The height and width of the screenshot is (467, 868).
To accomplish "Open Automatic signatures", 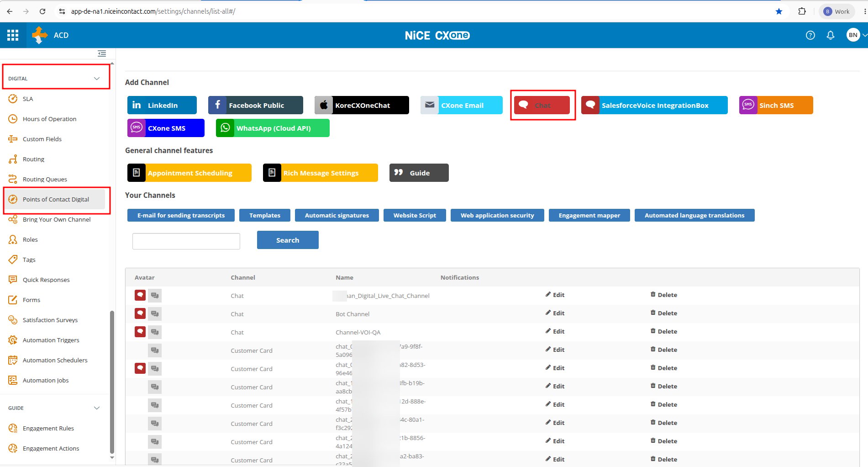I will tap(337, 215).
